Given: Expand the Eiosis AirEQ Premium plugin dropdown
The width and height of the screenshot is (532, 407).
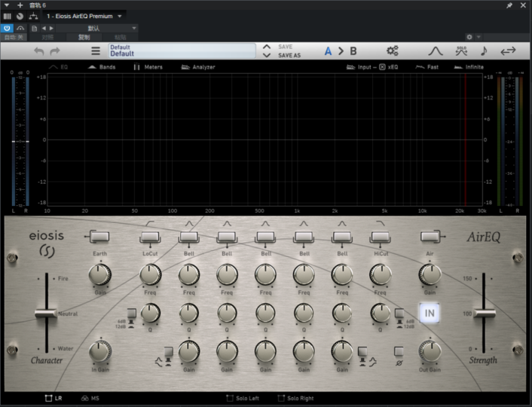Looking at the screenshot, I should pos(120,16).
